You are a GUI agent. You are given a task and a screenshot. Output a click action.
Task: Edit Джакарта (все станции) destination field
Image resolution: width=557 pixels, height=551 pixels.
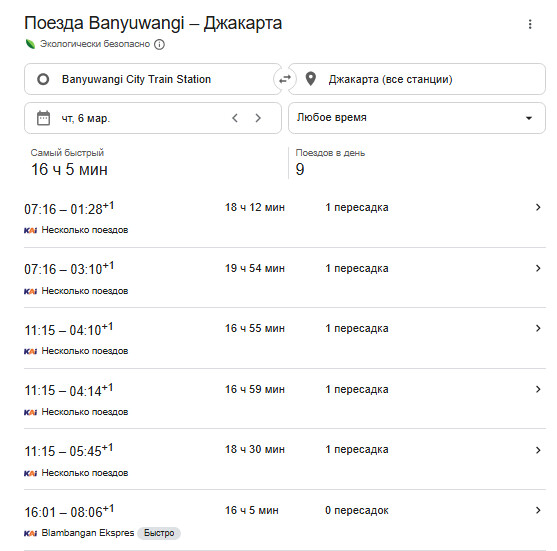tap(417, 79)
